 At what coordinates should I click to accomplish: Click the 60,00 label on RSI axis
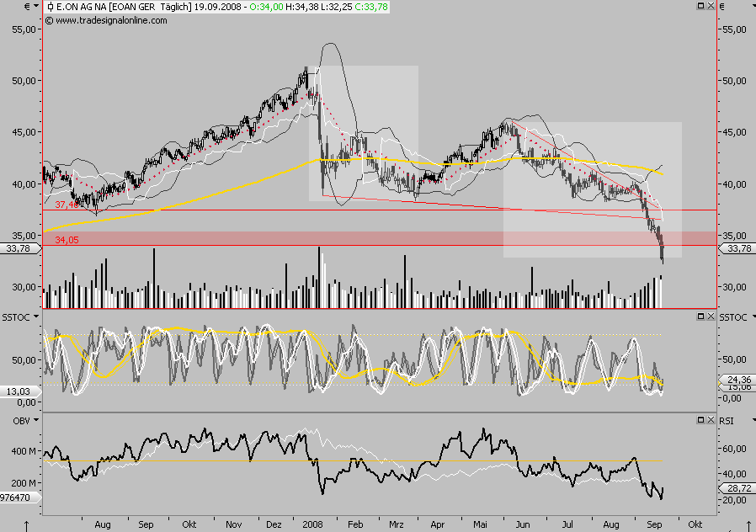coord(735,449)
